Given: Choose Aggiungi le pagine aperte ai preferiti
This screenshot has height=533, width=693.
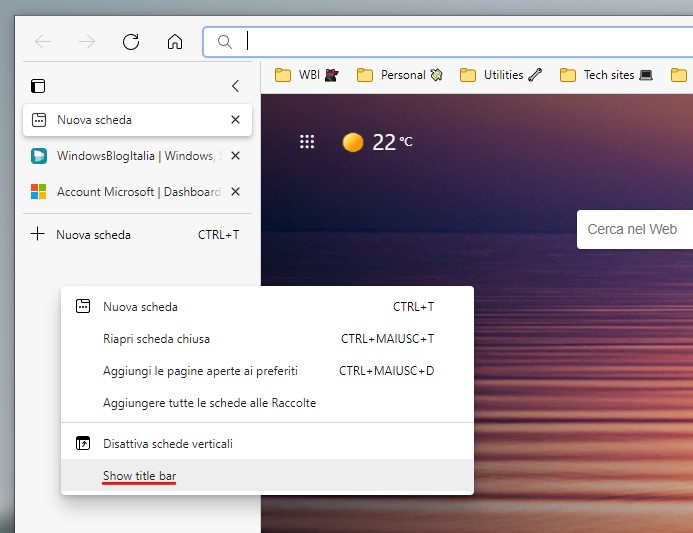Looking at the screenshot, I should (267, 371).
